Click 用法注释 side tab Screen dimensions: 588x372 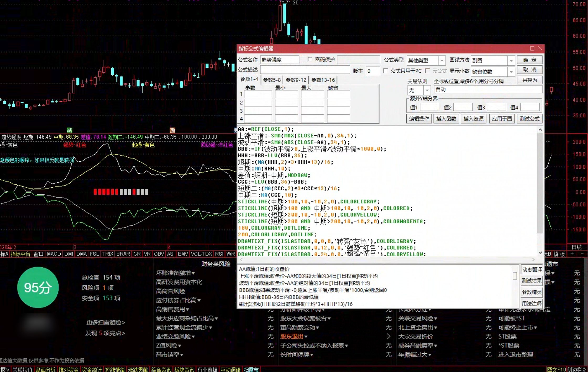[532, 304]
